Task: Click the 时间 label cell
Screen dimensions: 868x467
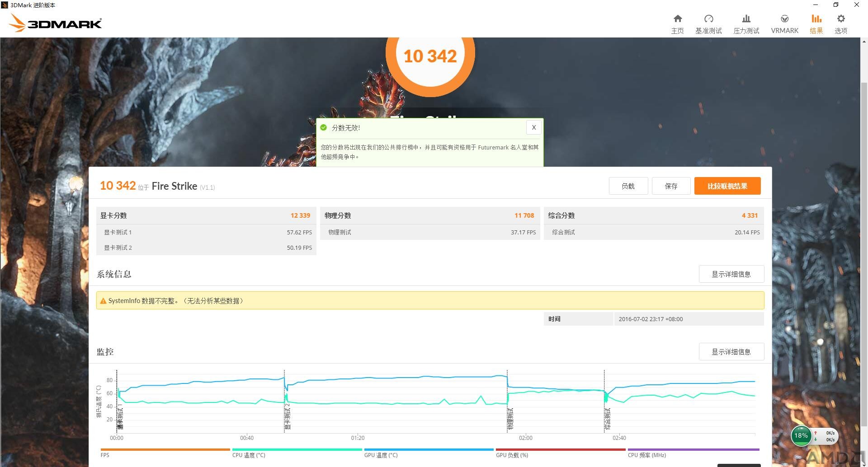Action: coord(578,319)
